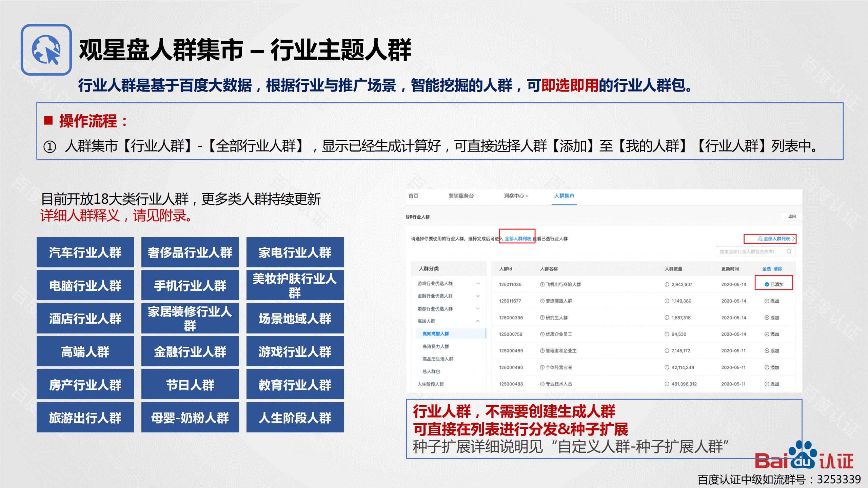
Task: Click info icon next to 1,149,380
Action: (667, 301)
